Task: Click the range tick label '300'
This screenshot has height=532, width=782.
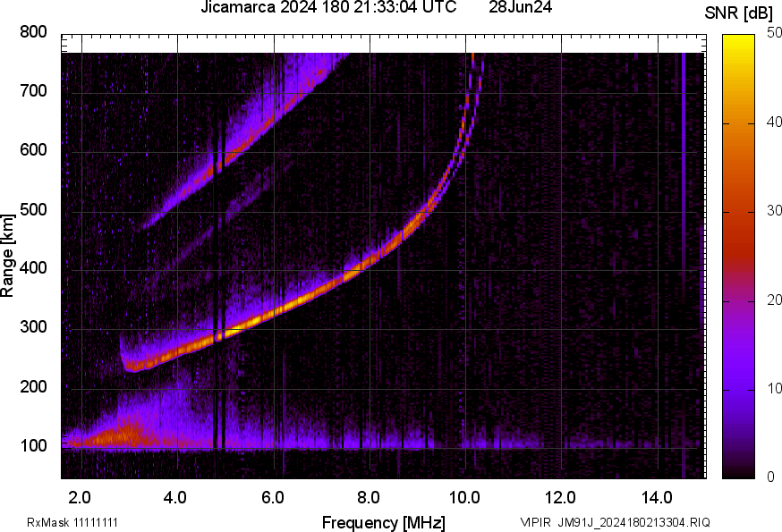Action: 33,327
